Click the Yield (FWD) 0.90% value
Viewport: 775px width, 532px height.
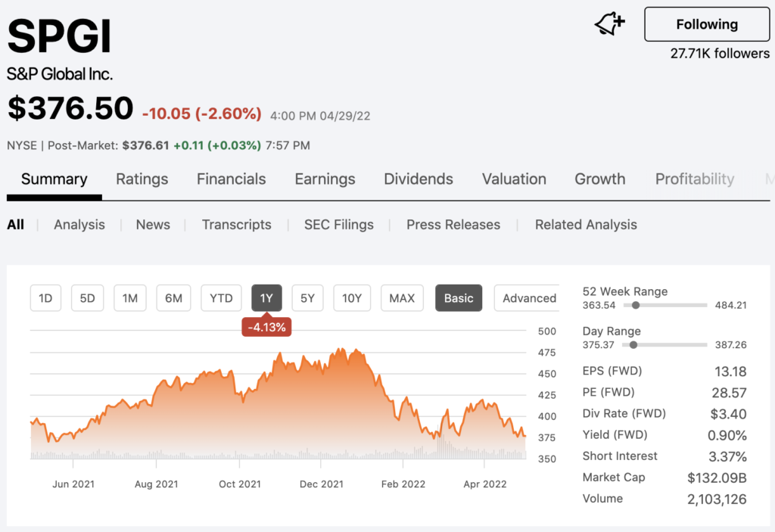(x=727, y=435)
